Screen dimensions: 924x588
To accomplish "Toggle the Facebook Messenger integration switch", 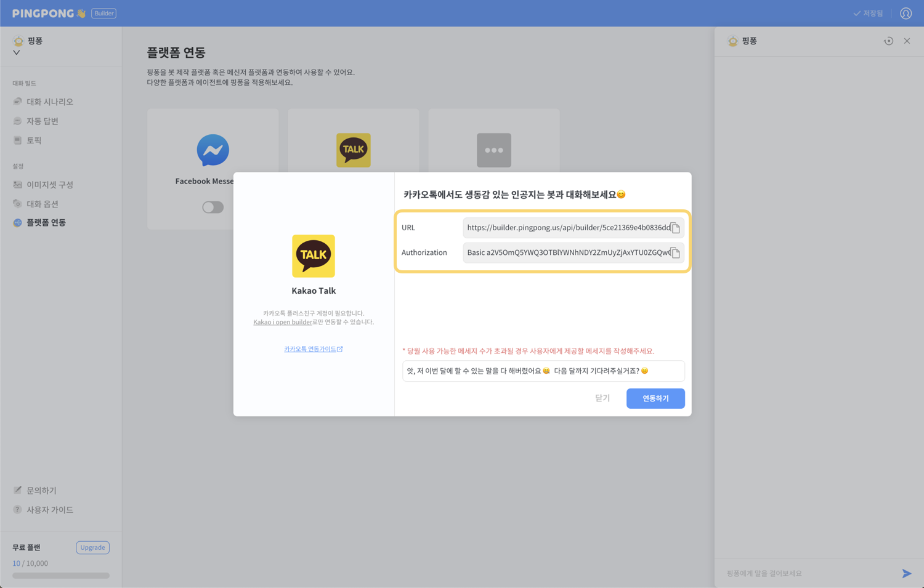I will click(x=213, y=207).
